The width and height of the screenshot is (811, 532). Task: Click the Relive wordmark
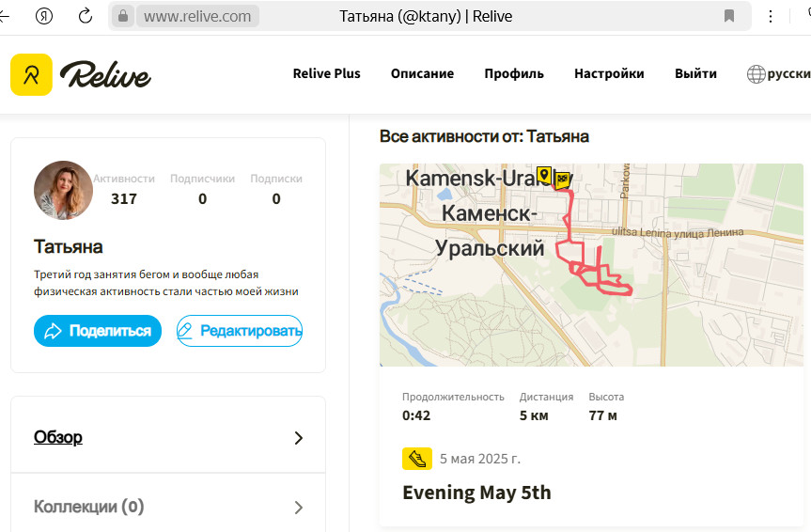[106, 74]
